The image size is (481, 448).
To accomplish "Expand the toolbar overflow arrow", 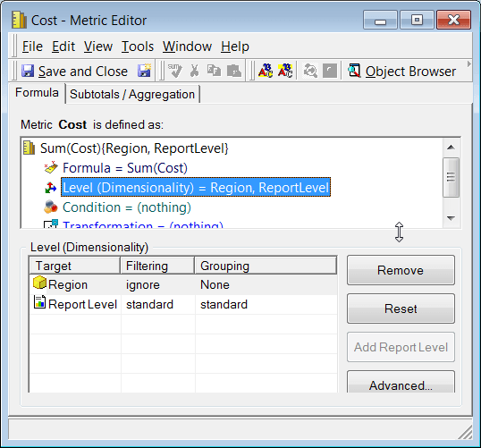I will click(468, 63).
